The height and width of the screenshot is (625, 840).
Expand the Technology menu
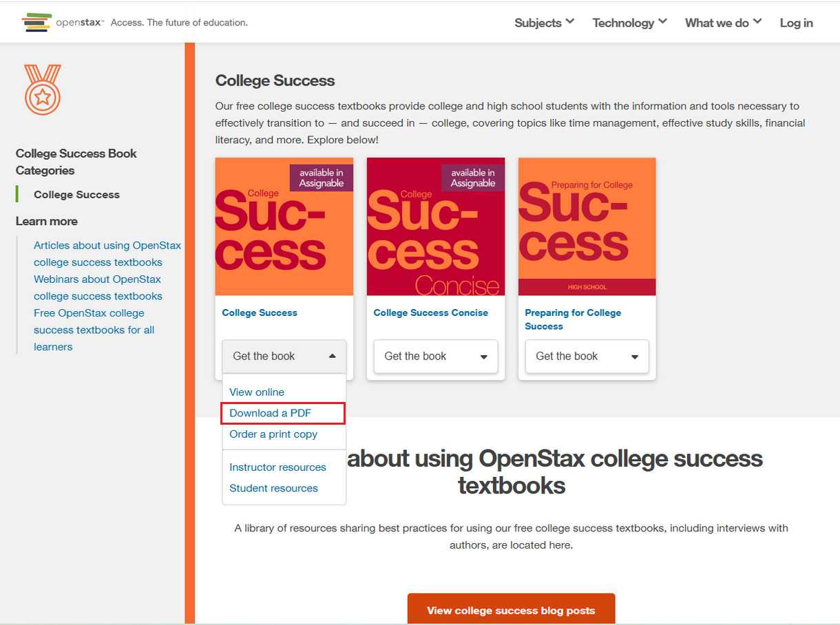click(x=629, y=23)
